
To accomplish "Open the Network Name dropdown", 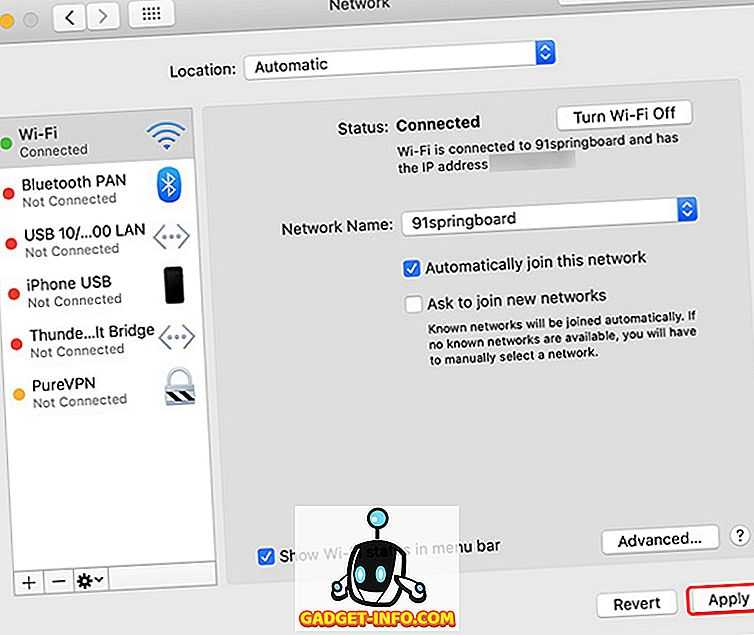I will point(549,216).
